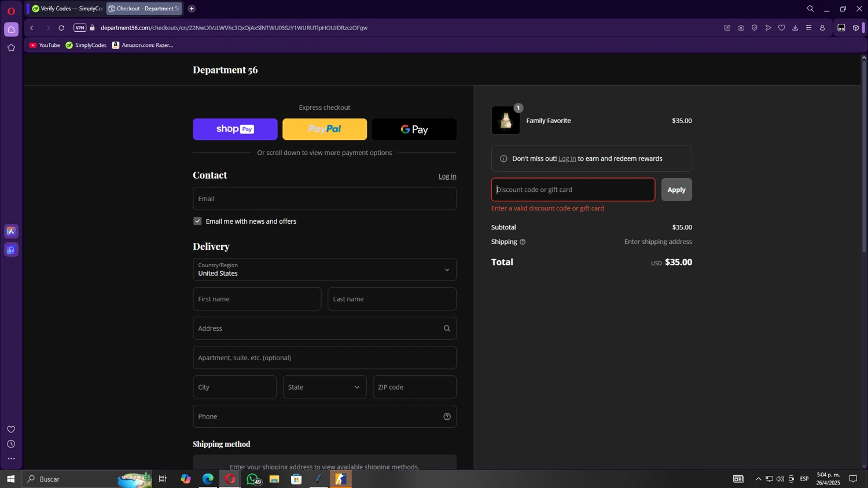Open the history clock in sidebar

click(11, 444)
